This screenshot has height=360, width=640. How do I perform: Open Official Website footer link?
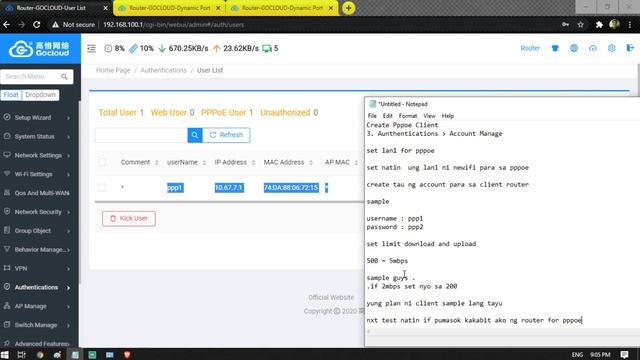coord(331,298)
